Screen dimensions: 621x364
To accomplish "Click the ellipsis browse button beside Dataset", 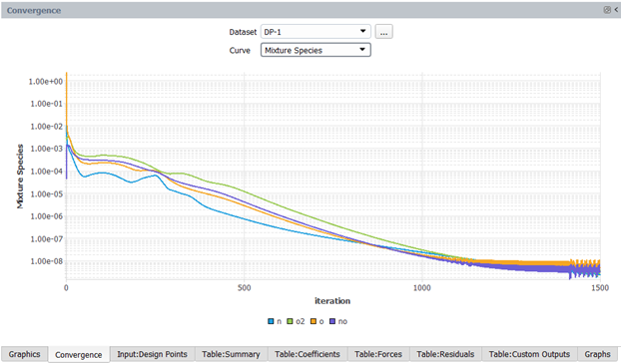I will tap(383, 32).
